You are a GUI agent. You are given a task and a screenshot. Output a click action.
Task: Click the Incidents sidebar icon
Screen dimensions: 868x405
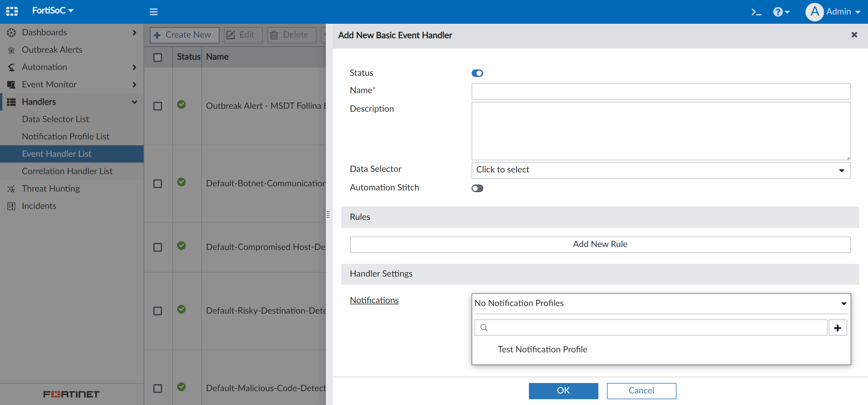click(x=11, y=206)
